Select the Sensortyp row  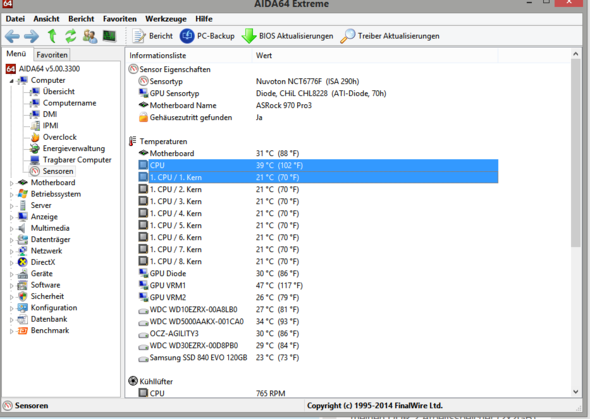point(318,81)
